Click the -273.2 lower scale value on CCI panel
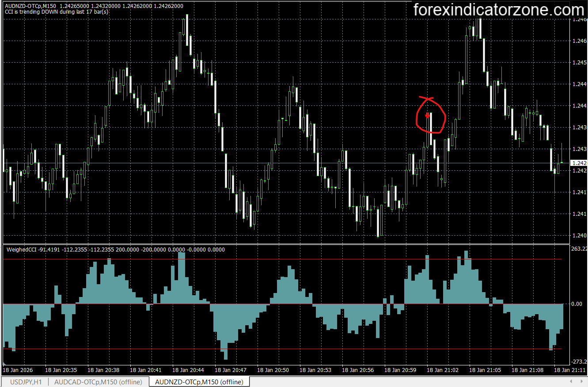The width and height of the screenshot is (588, 387). pos(577,363)
